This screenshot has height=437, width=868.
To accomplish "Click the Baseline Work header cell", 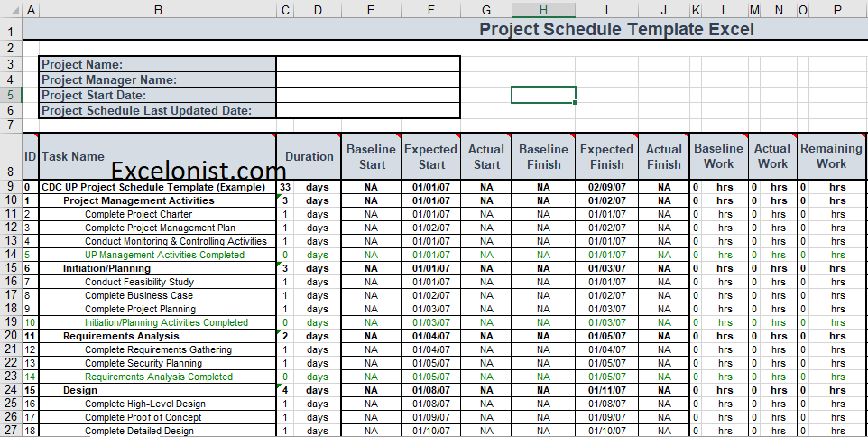I will tap(718, 156).
